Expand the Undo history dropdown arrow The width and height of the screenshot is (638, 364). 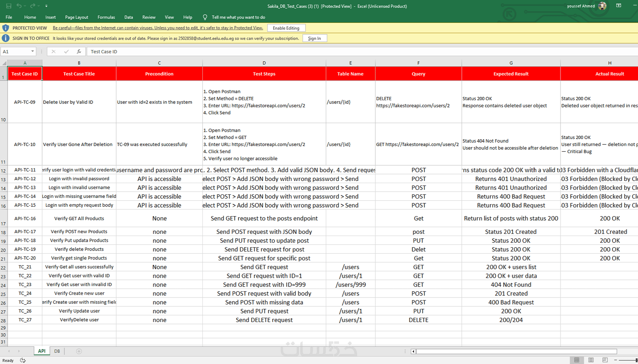coord(25,6)
